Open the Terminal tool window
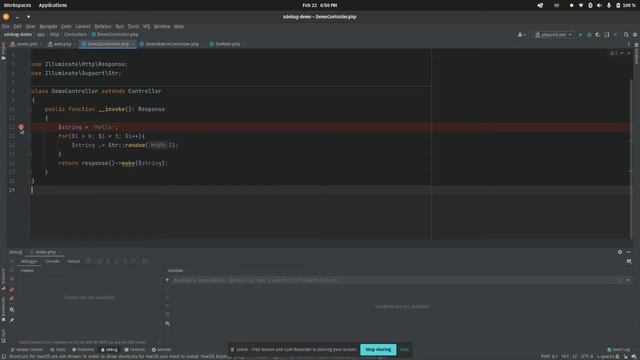 [135, 350]
